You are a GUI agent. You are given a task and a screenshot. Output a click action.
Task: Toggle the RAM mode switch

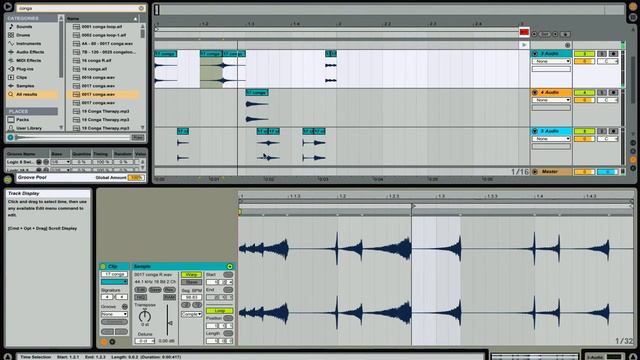pyautogui.click(x=169, y=298)
